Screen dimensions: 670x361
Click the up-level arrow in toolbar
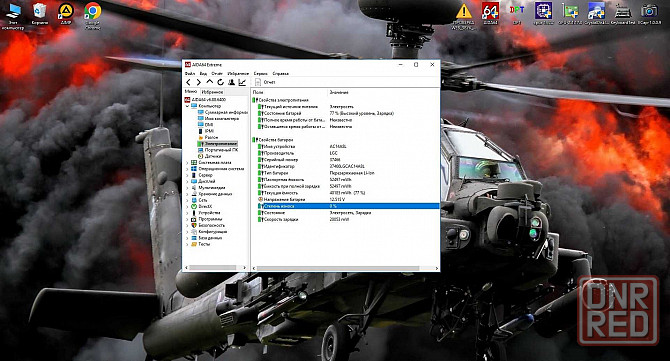[x=209, y=82]
